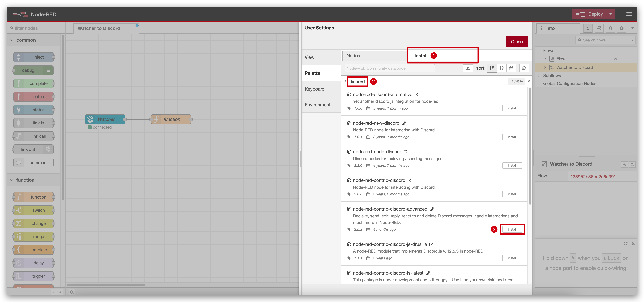Open the main hamburger menu
This screenshot has width=644, height=302.
click(629, 14)
